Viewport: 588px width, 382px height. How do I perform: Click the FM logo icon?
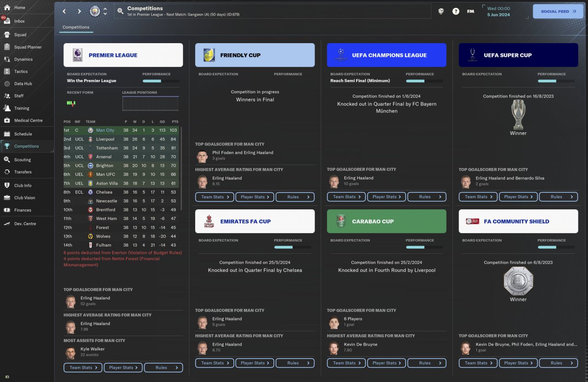470,11
